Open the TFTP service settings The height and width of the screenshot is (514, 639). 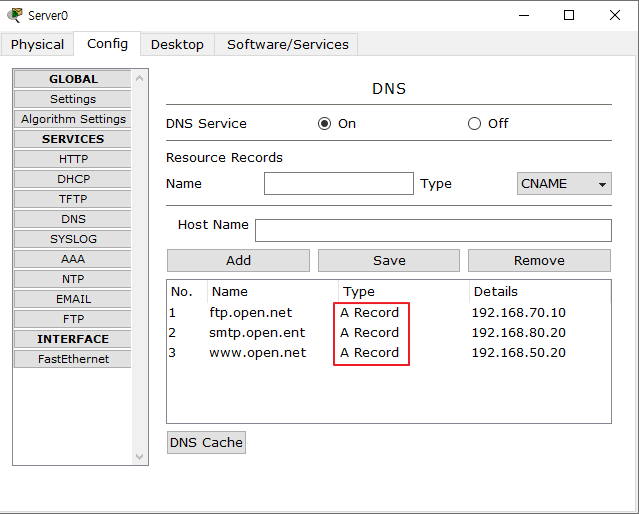[x=73, y=199]
